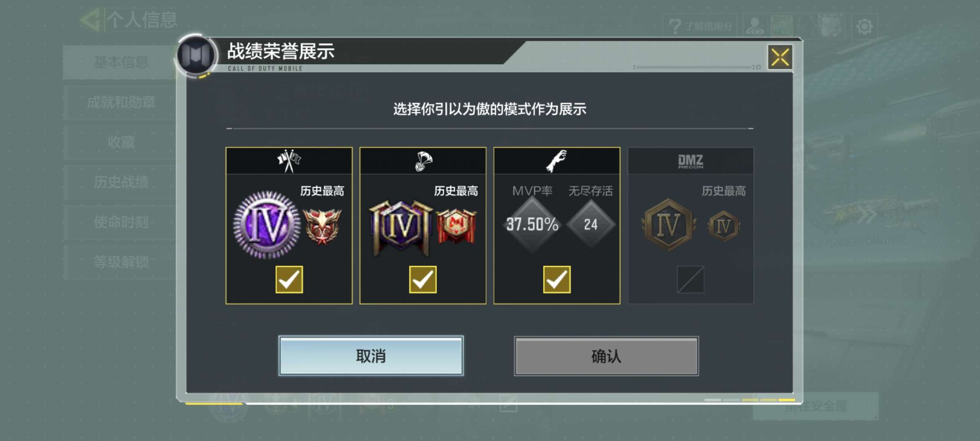The height and width of the screenshot is (441, 980).
Task: Click the DMZ Recon mode logo
Action: coord(690,161)
